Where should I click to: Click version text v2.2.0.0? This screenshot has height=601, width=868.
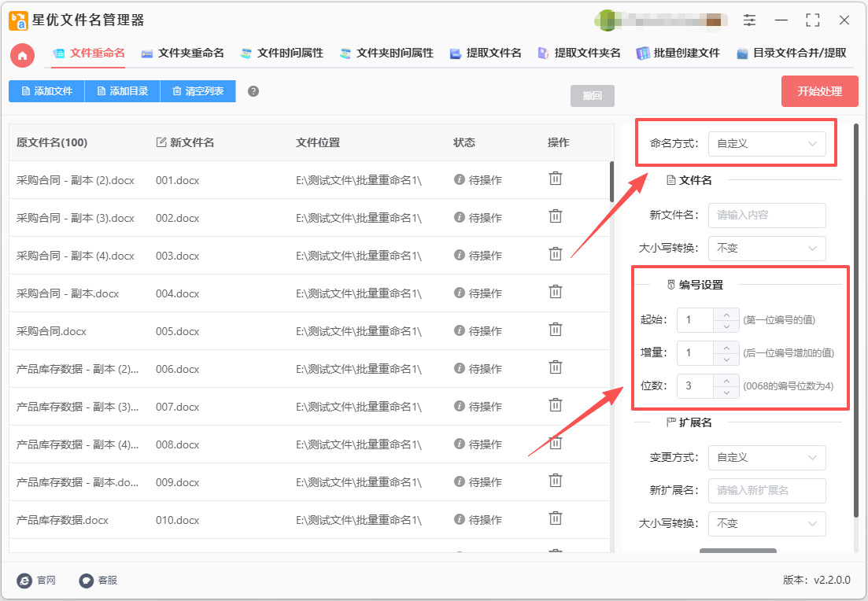point(832,580)
